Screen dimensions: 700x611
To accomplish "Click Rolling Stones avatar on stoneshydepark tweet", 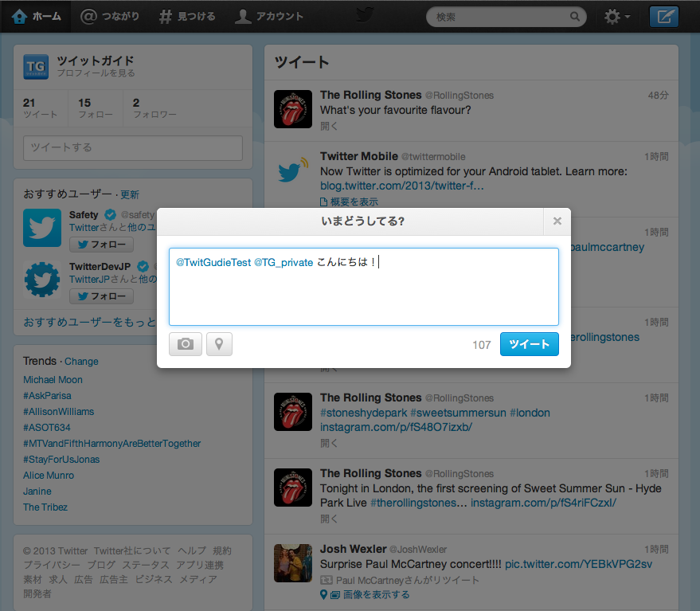I will tap(293, 412).
